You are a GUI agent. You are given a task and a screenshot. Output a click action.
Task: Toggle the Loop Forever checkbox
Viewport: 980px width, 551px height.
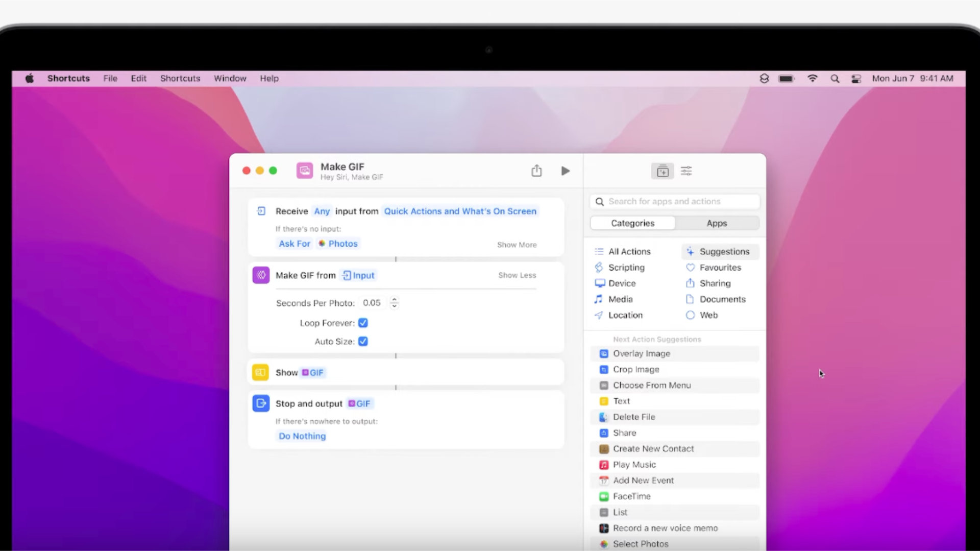tap(363, 323)
